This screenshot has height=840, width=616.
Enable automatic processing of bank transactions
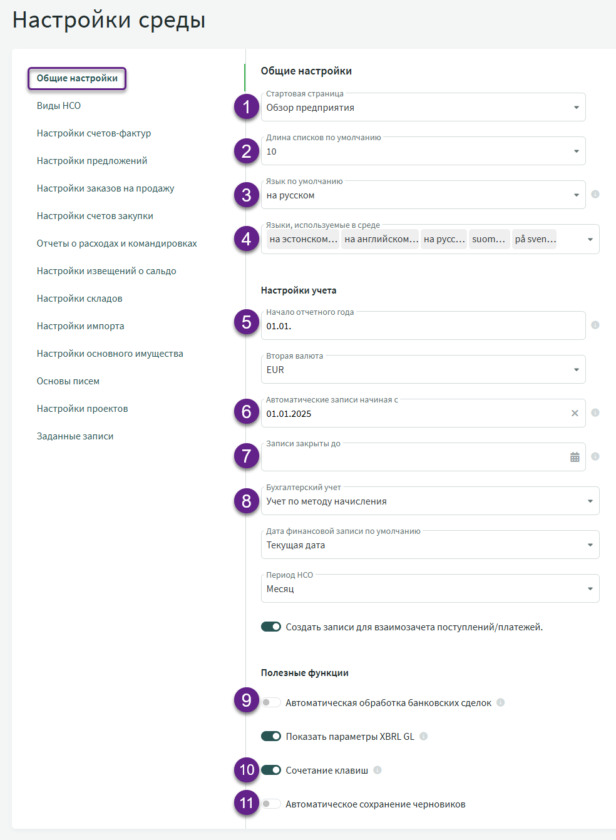click(x=271, y=703)
